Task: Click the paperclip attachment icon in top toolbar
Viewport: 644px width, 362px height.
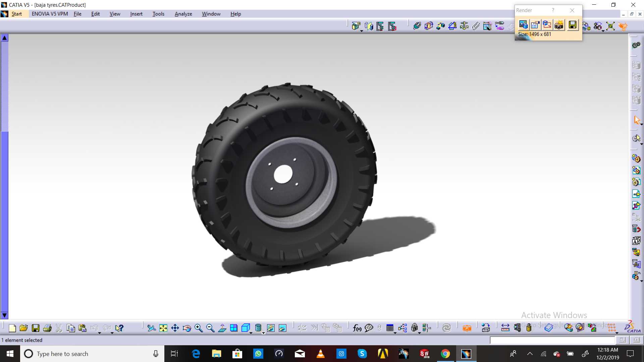Action: coord(476,26)
